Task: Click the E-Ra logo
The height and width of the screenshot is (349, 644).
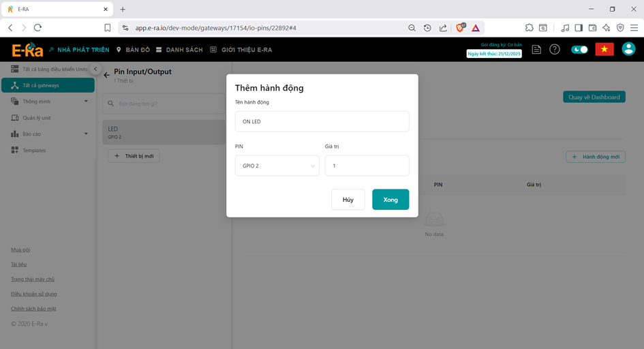Action: tap(27, 50)
